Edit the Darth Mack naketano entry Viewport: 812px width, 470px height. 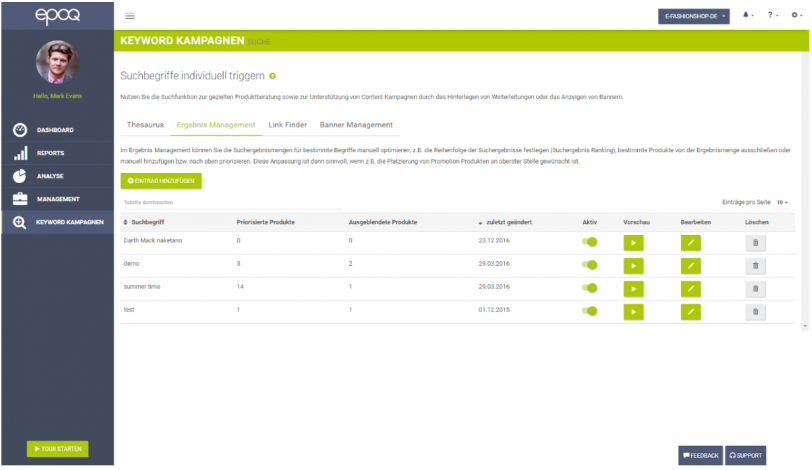point(691,243)
